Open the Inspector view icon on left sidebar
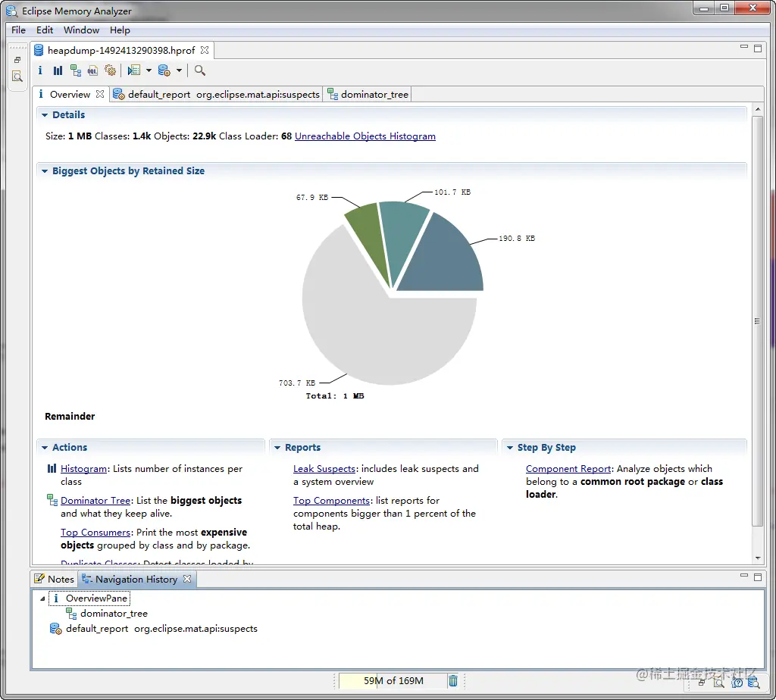Viewport: 776px width, 700px height. (x=17, y=77)
